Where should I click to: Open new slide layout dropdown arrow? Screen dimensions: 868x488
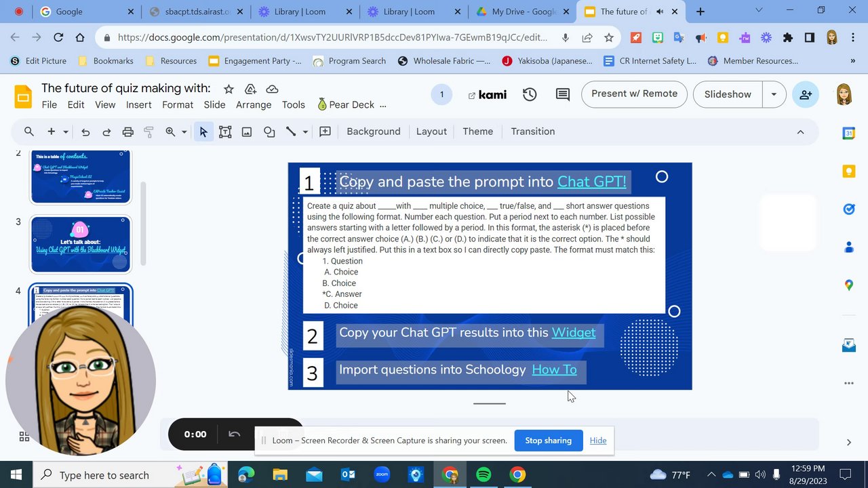tap(66, 131)
